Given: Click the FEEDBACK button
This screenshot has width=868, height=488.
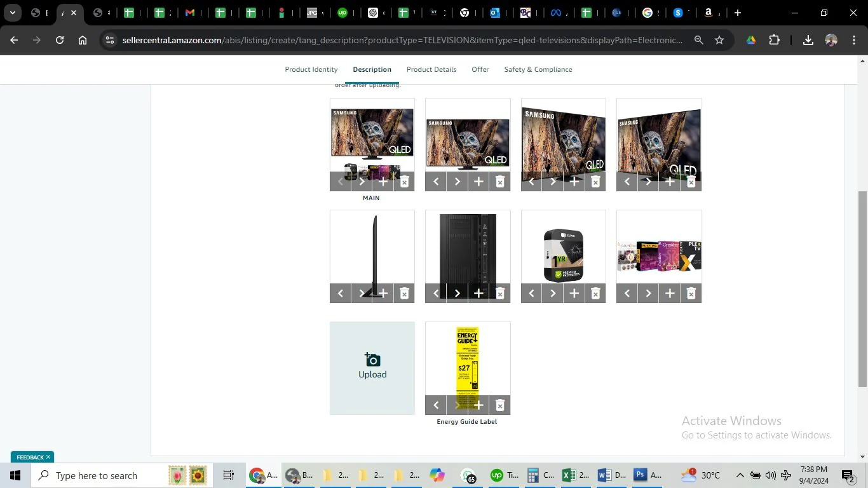Looking at the screenshot, I should click(30, 457).
